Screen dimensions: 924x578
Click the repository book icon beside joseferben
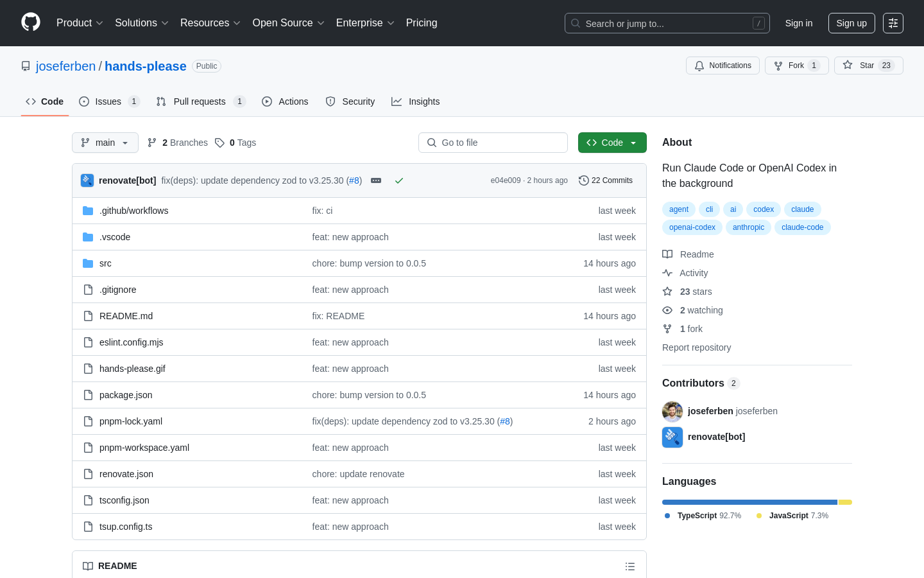pyautogui.click(x=26, y=66)
